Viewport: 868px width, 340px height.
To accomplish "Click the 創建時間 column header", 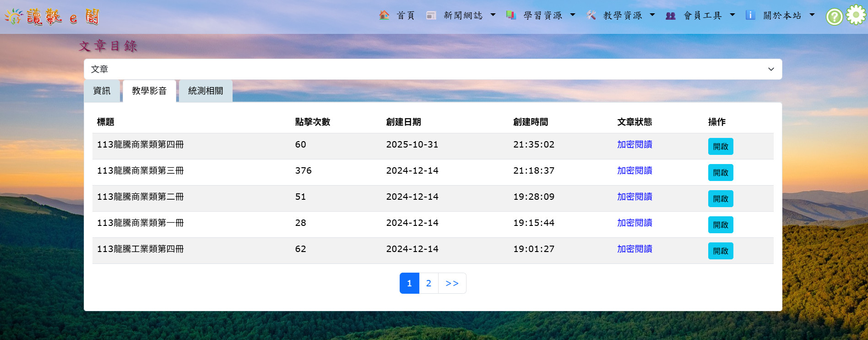I will click(531, 122).
